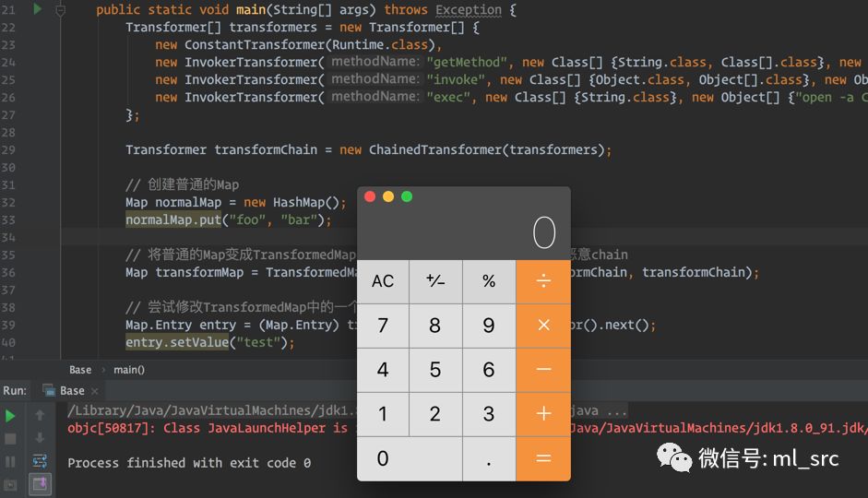The height and width of the screenshot is (498, 868).
Task: Click the plus/minus sign key in Calculator
Action: point(435,281)
